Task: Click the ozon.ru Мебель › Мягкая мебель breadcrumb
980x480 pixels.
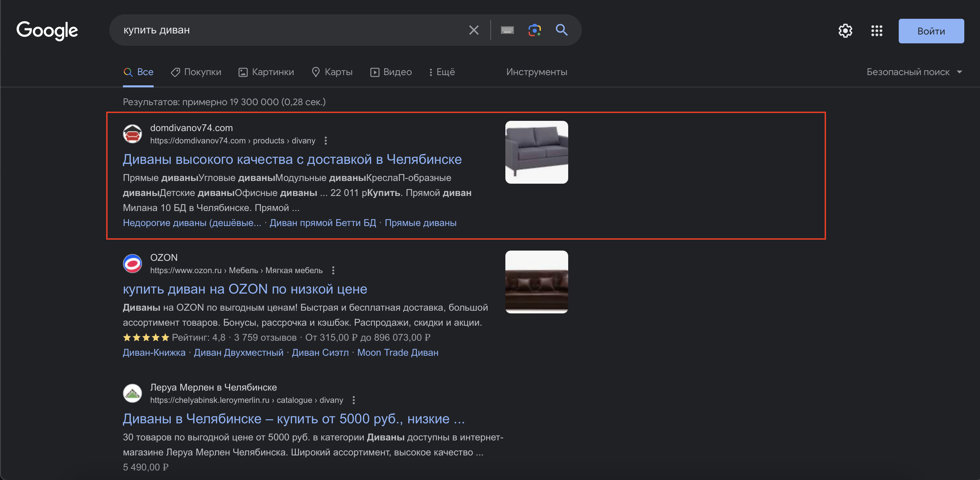Action: tap(236, 270)
